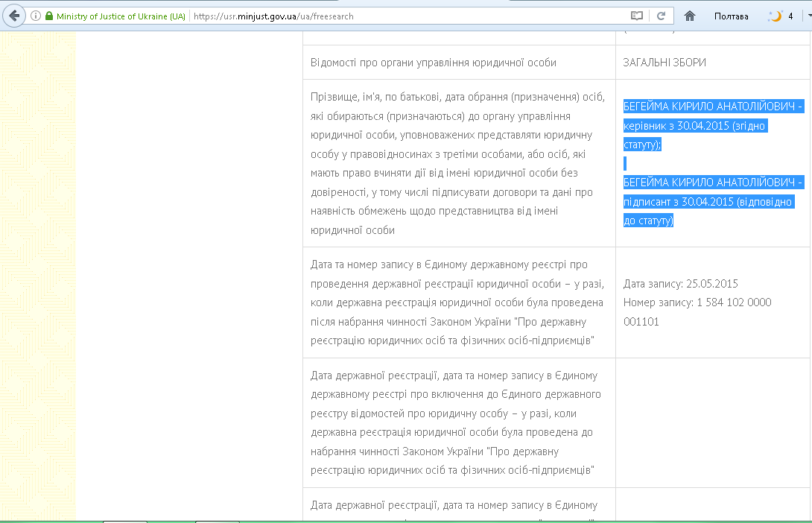Open the browser home page icon
Screen dimensions: 812x523
point(690,16)
